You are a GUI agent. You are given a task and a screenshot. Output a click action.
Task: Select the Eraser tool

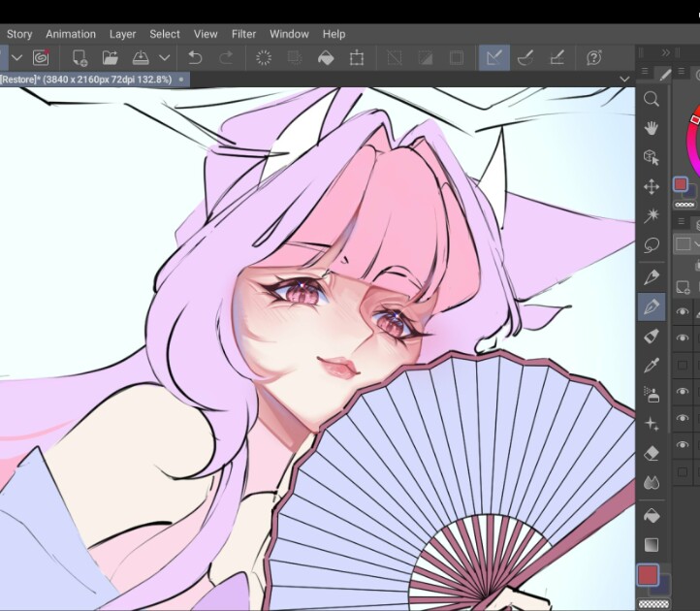coord(652,453)
